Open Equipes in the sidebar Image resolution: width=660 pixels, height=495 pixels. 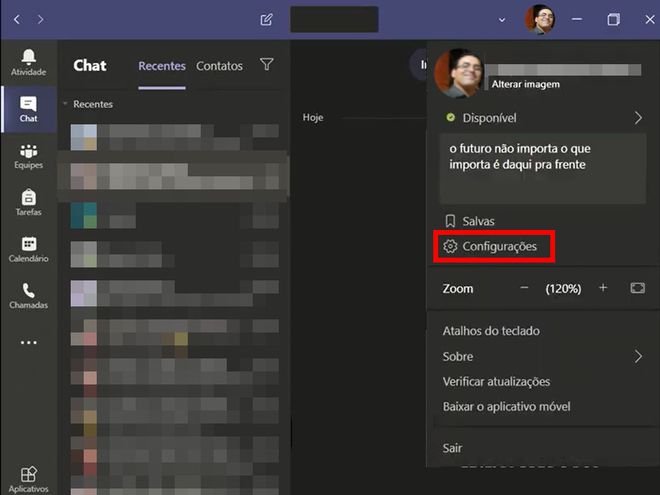(29, 156)
